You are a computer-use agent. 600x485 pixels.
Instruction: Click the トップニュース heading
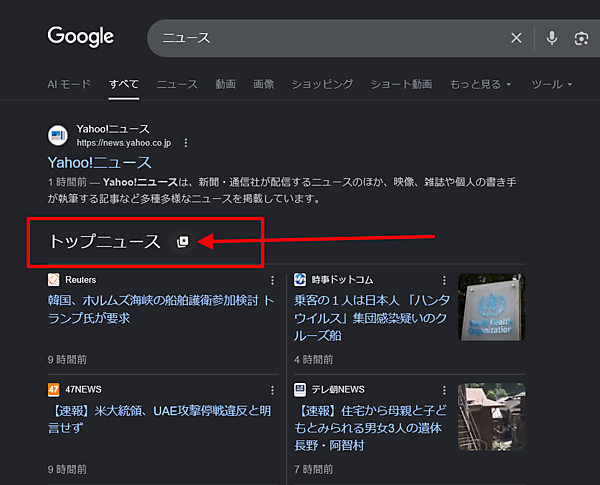105,242
